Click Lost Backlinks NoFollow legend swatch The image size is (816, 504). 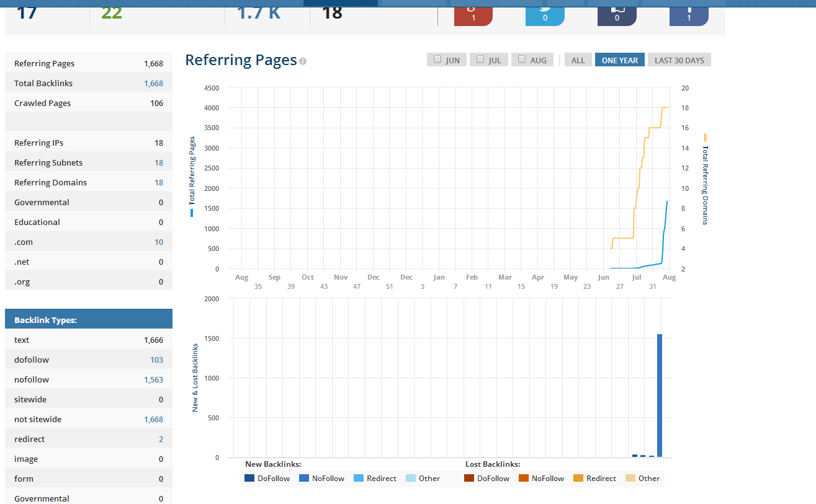point(524,478)
